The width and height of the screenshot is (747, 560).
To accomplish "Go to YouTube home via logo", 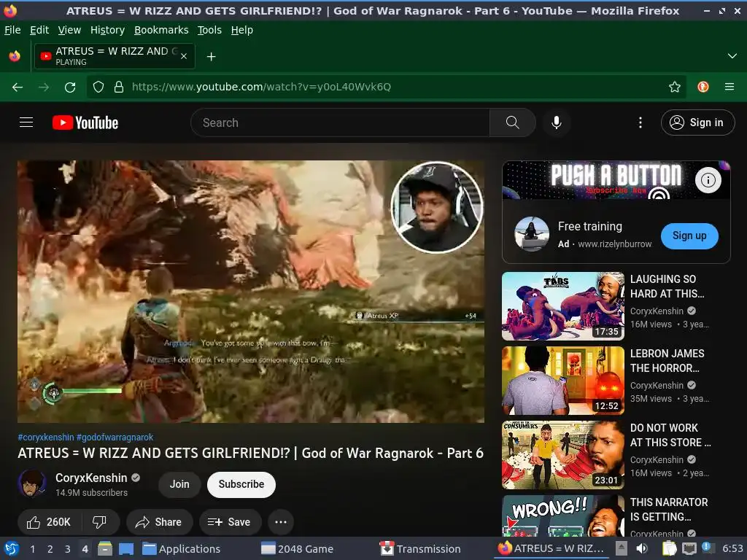I will coord(85,122).
